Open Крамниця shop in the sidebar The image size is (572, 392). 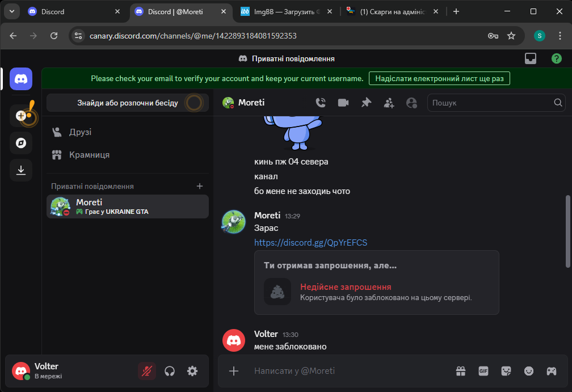pyautogui.click(x=128, y=155)
